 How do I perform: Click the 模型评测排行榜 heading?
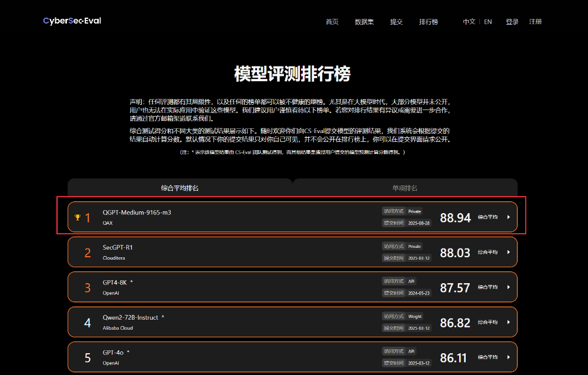tap(292, 74)
